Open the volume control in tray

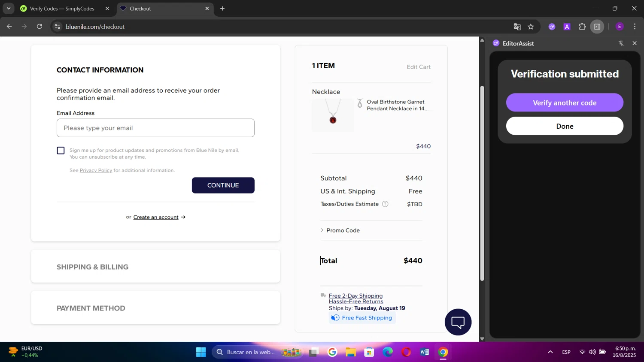[592, 352]
